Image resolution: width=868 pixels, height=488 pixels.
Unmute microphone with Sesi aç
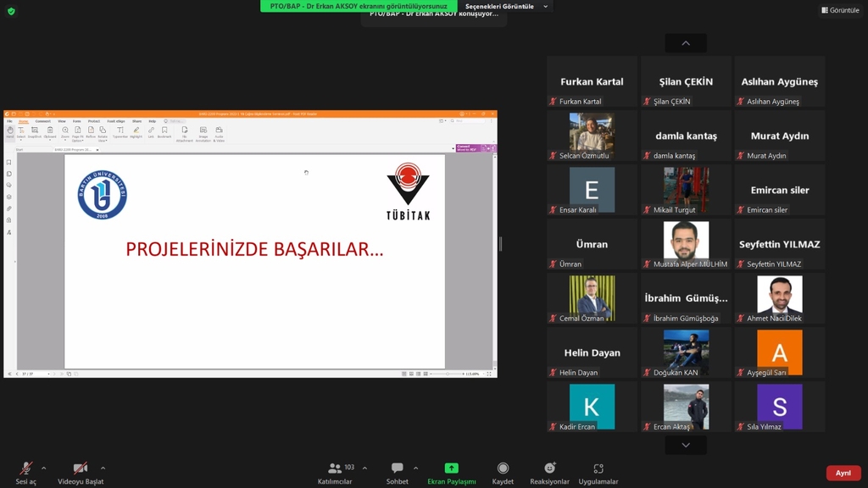tap(25, 472)
